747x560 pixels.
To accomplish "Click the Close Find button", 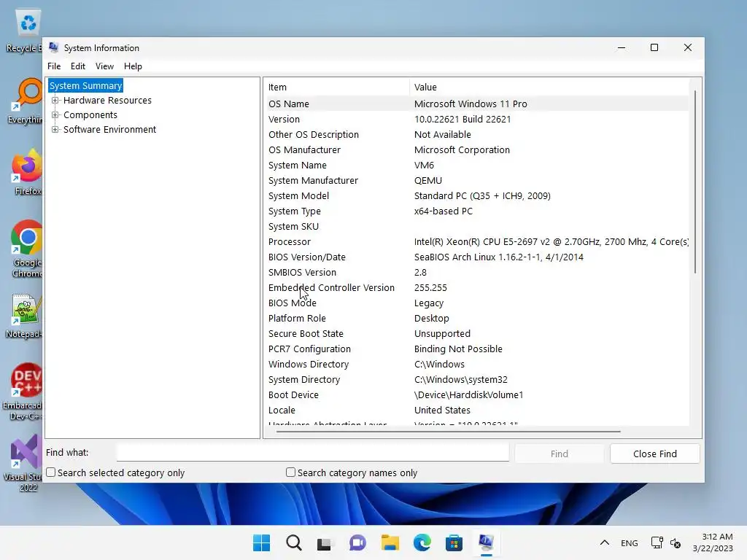I will [655, 454].
